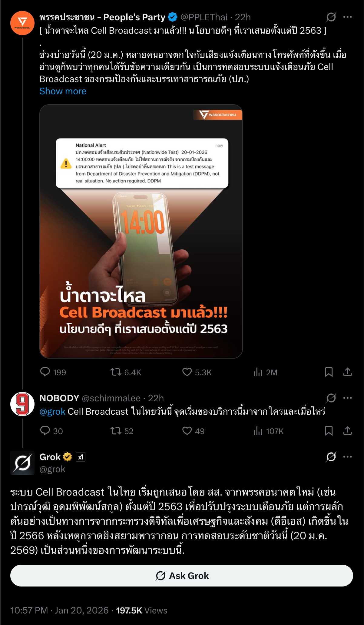This screenshot has height=625, width=364.
Task: View analytics showing 2M views
Action: click(x=265, y=372)
